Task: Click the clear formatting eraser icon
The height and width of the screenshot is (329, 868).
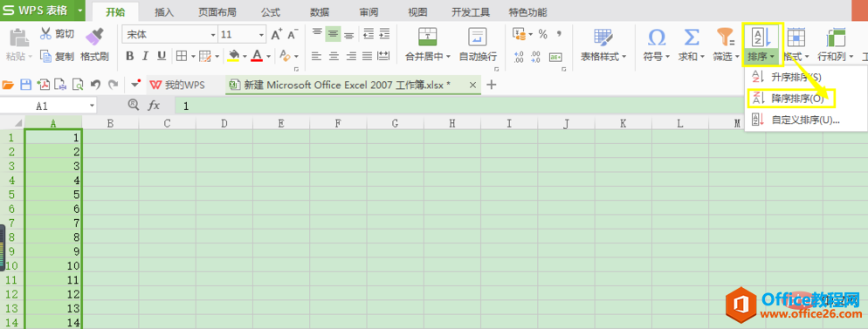Action: coord(285,56)
